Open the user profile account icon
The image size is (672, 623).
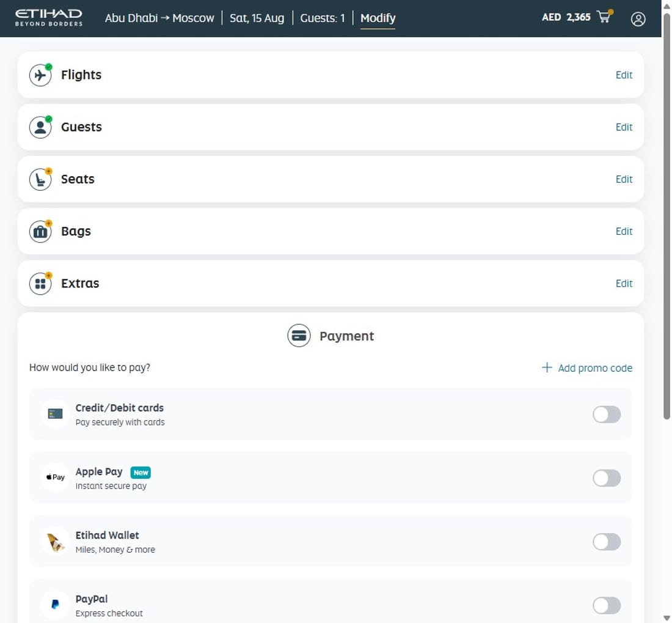point(638,19)
